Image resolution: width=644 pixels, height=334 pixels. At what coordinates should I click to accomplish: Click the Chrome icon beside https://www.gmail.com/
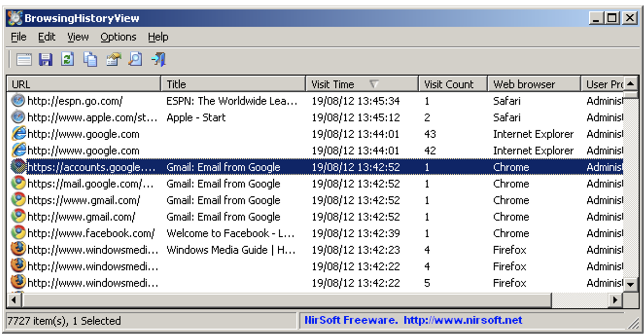click(x=18, y=200)
